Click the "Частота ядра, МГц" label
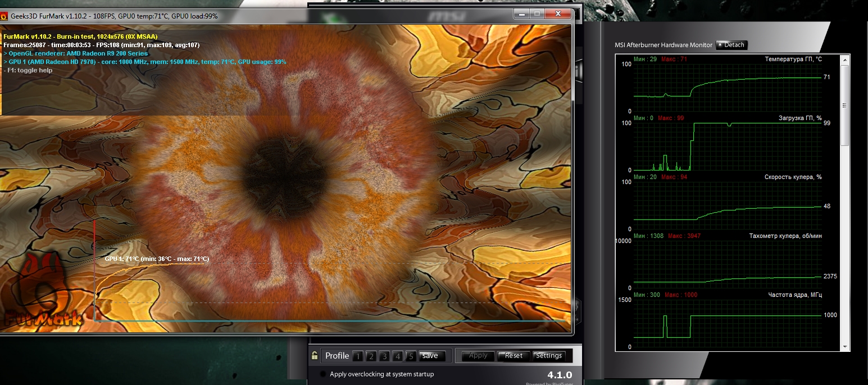The image size is (868, 385). tap(795, 295)
